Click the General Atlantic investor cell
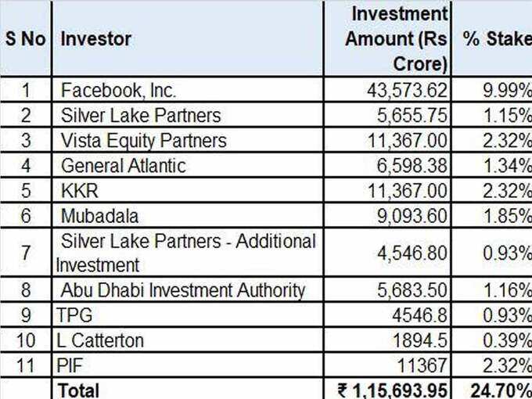Image resolution: width=532 pixels, height=399 pixels. pos(188,164)
